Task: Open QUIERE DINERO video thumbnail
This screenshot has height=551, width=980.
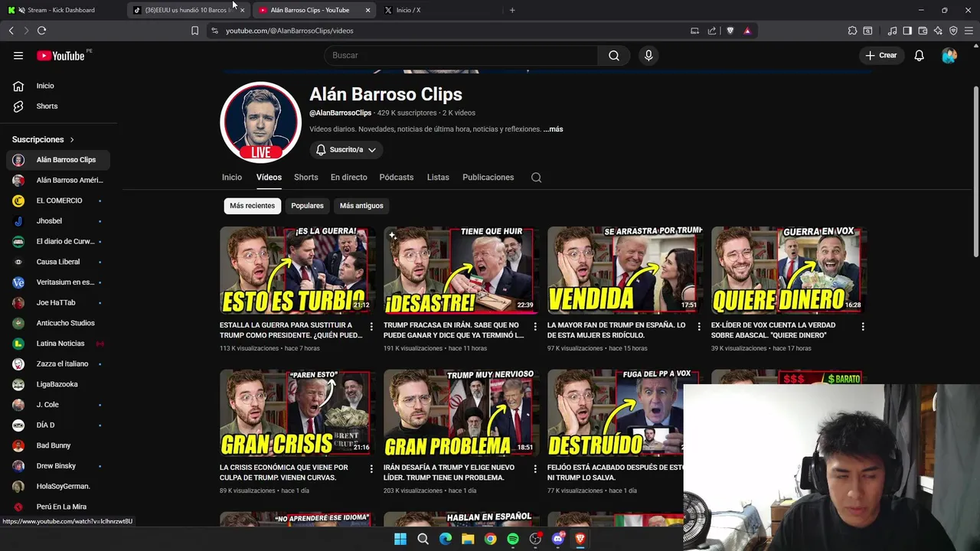Action: pos(787,270)
